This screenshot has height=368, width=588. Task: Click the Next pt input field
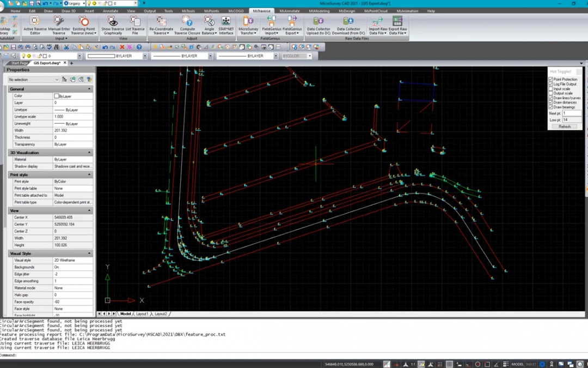pyautogui.click(x=572, y=113)
